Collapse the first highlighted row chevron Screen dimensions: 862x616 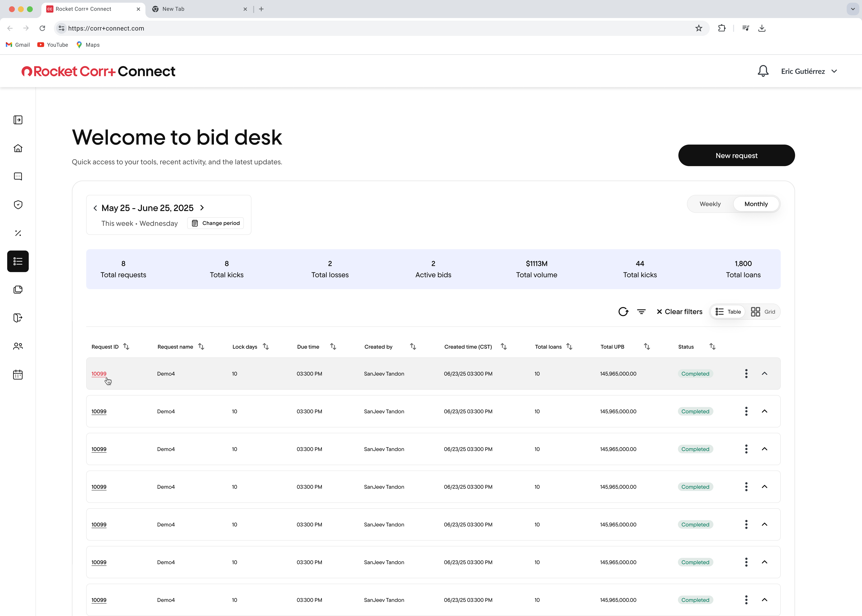tap(765, 374)
